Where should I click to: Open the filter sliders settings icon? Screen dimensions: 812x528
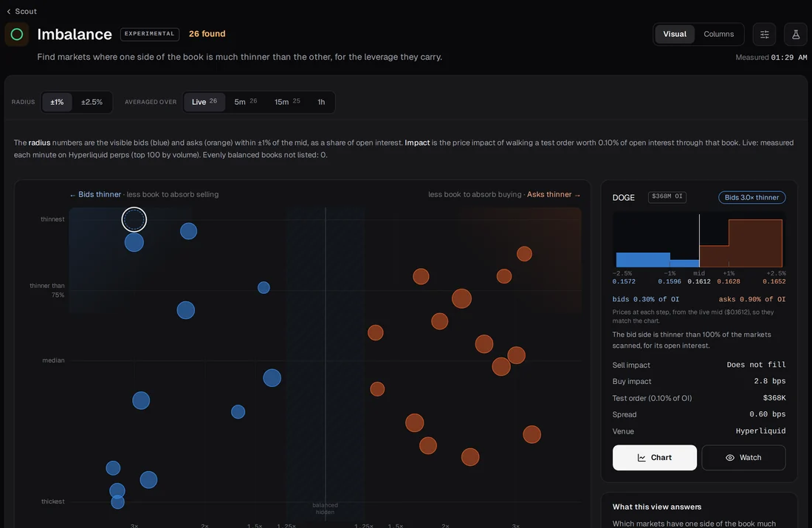(764, 34)
